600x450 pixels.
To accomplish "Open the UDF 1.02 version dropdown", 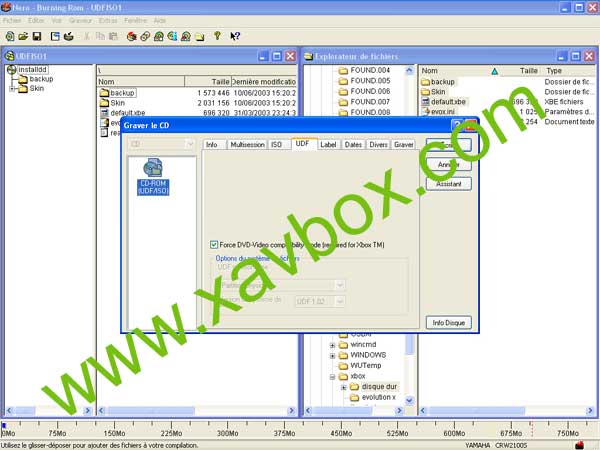I will pos(340,302).
